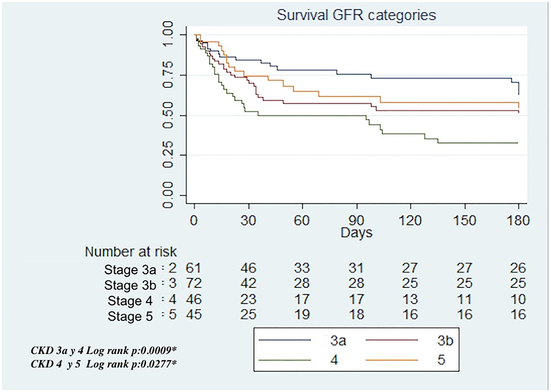
Task: Click the Number at risk heading
Action: tap(131, 252)
